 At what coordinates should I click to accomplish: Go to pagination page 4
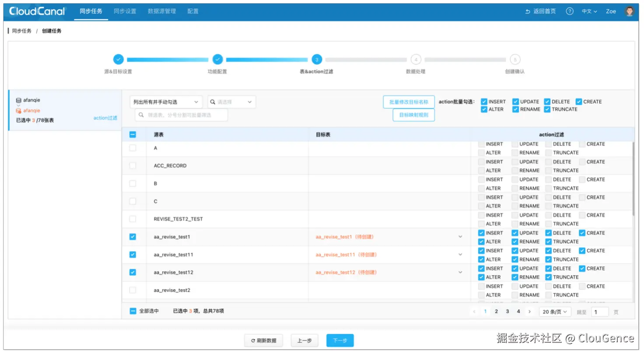click(x=518, y=312)
